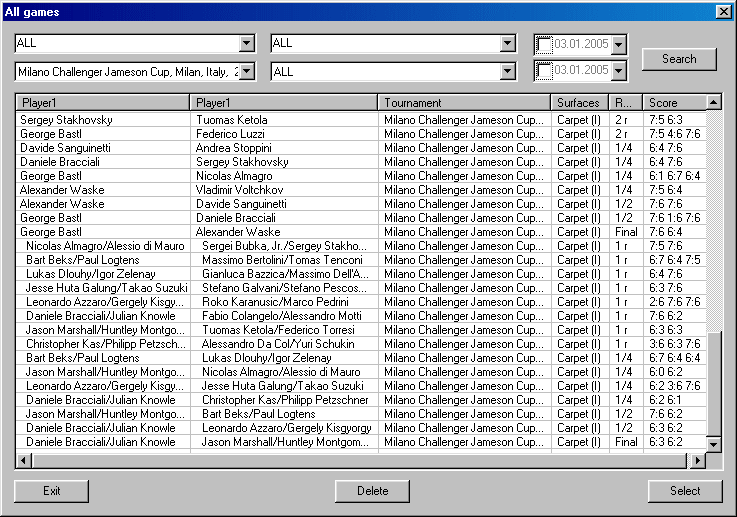Viewport: 737px width, 517px height.
Task: Click the Delete button
Action: point(372,491)
